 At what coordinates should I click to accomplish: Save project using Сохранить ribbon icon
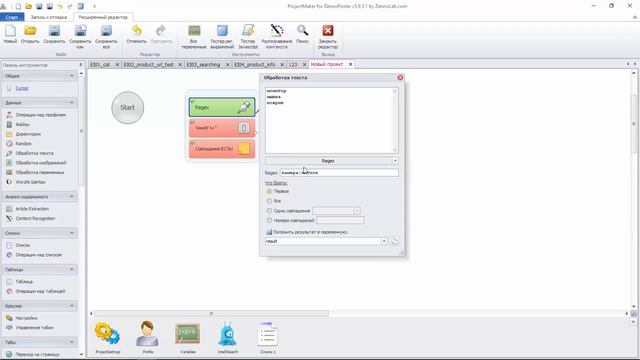click(x=54, y=34)
